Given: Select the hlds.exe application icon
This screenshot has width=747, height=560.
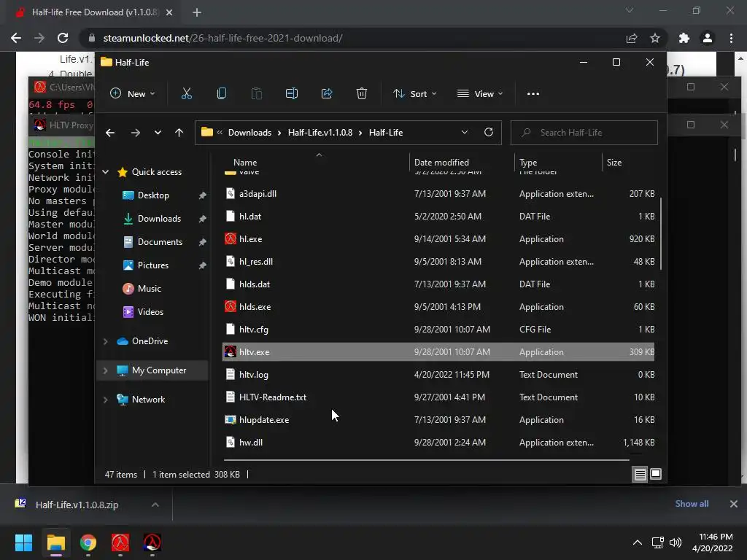Looking at the screenshot, I should click(230, 307).
